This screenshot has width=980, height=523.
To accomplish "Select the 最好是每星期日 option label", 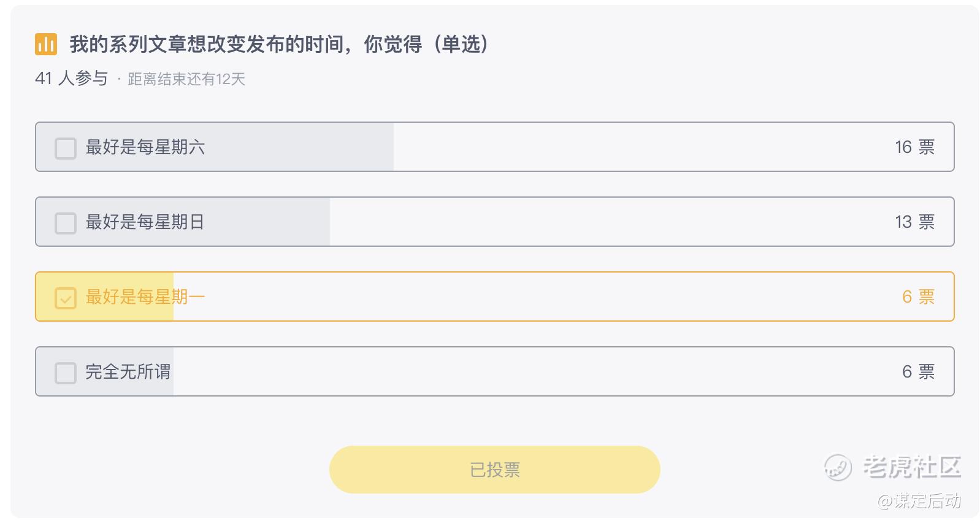I will point(145,222).
